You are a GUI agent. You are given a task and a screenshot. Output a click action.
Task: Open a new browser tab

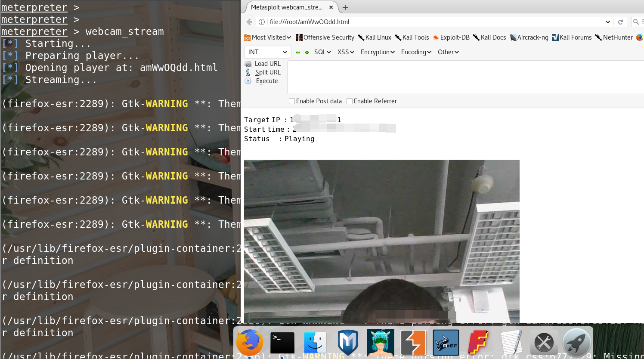pos(345,7)
